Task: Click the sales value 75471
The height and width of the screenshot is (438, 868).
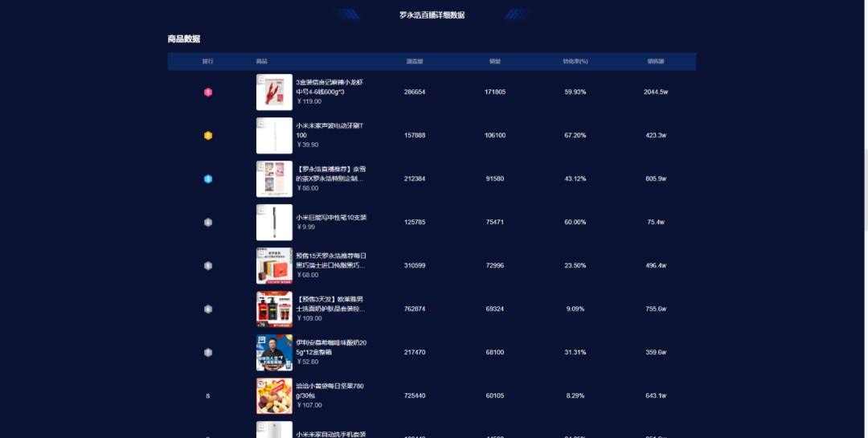Action: pyautogui.click(x=495, y=222)
